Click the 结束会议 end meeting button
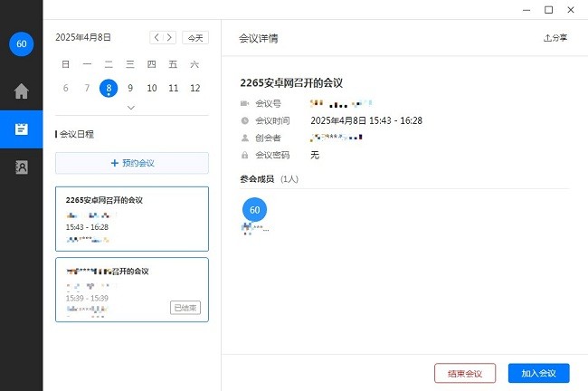This screenshot has height=391, width=588. (x=465, y=374)
